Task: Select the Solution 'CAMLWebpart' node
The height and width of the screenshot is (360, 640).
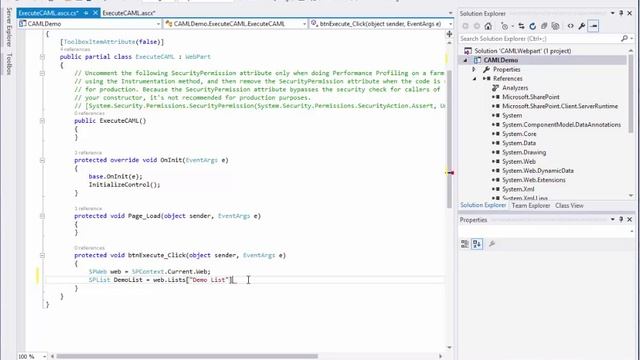Action: coord(522,51)
